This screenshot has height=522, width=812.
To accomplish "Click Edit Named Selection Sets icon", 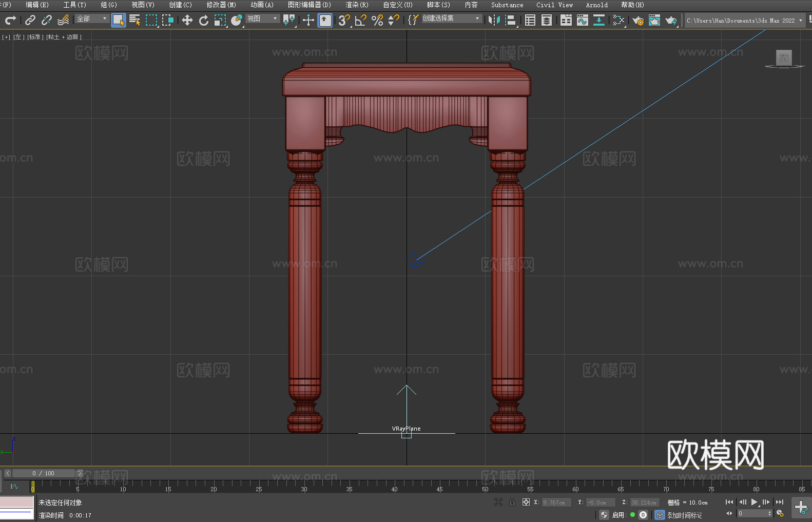I will tap(413, 20).
